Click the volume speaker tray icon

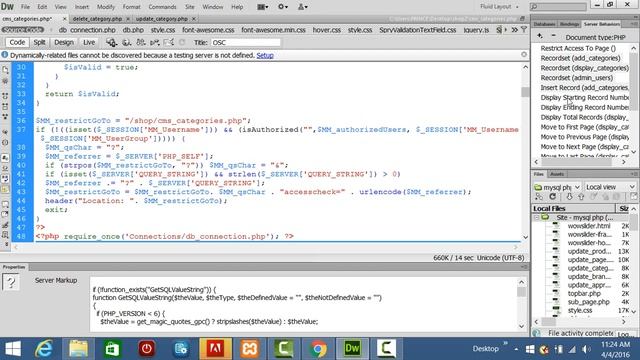(587, 349)
